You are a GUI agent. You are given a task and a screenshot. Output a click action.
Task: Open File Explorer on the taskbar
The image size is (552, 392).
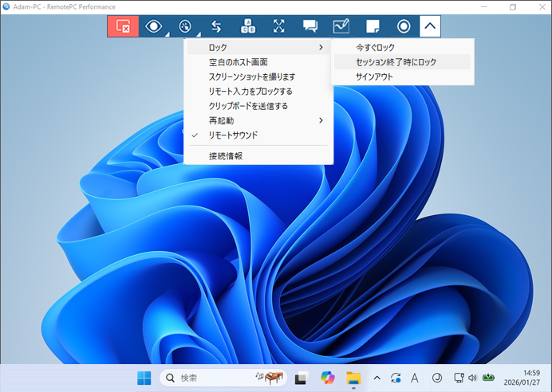point(353,378)
